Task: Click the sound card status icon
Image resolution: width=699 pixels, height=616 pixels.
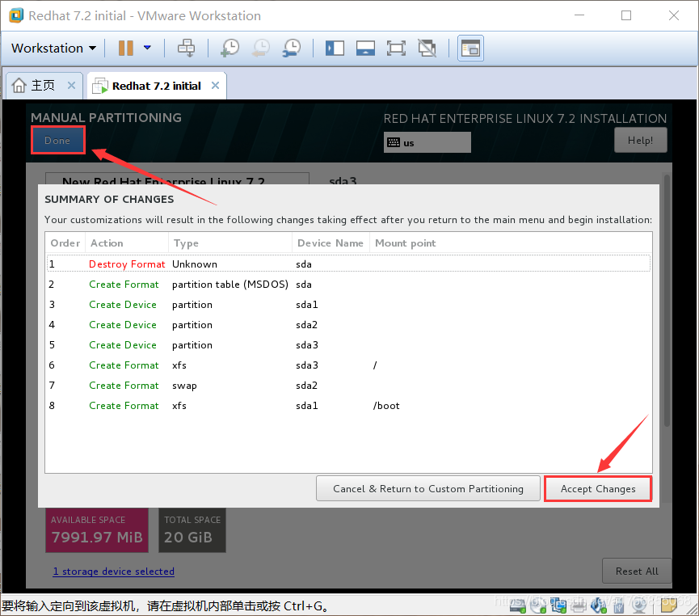Action: coord(599,605)
